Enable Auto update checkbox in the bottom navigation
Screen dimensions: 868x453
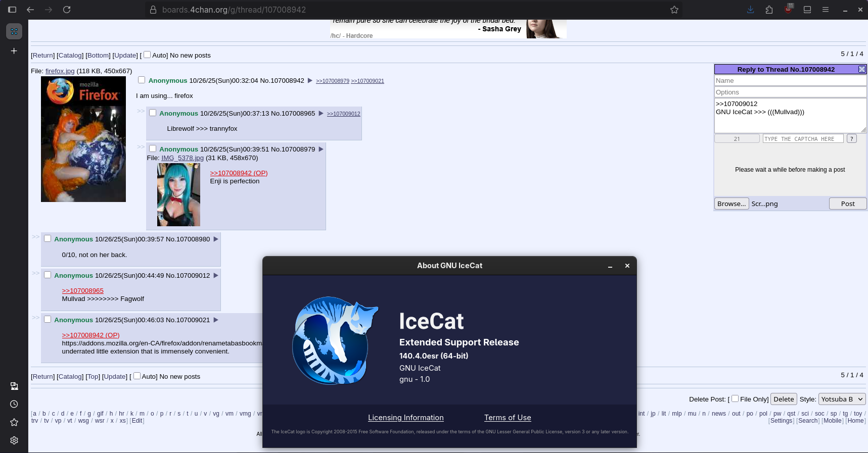click(136, 376)
